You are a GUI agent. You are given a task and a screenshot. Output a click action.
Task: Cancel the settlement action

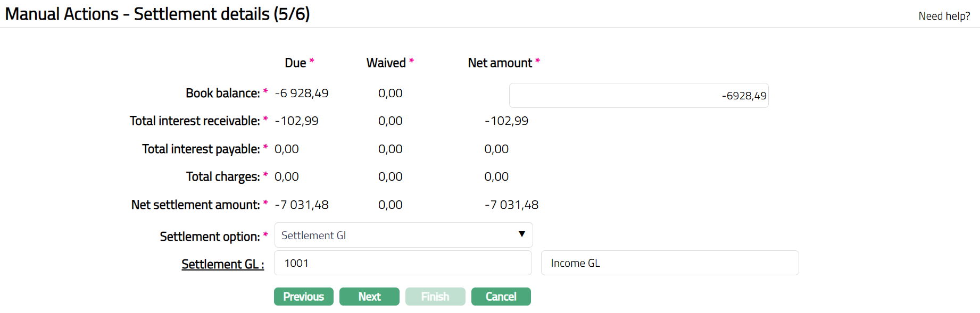[x=501, y=297]
